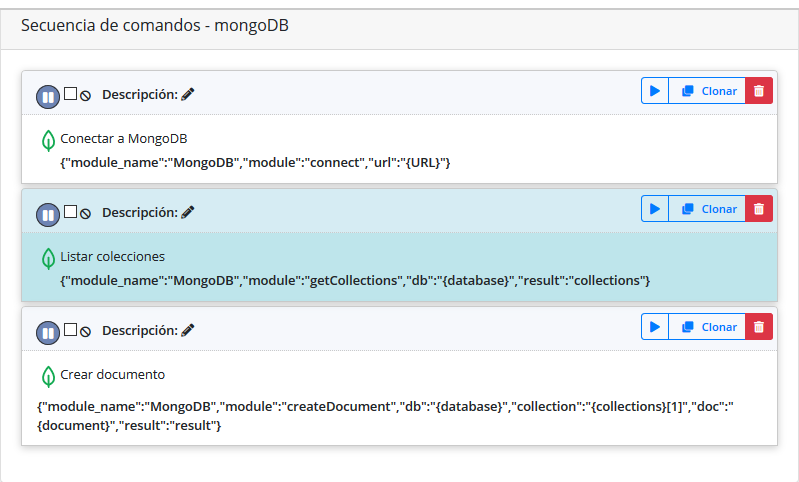Click the createDocument module JSON text
This screenshot has height=482, width=799.
[x=385, y=416]
